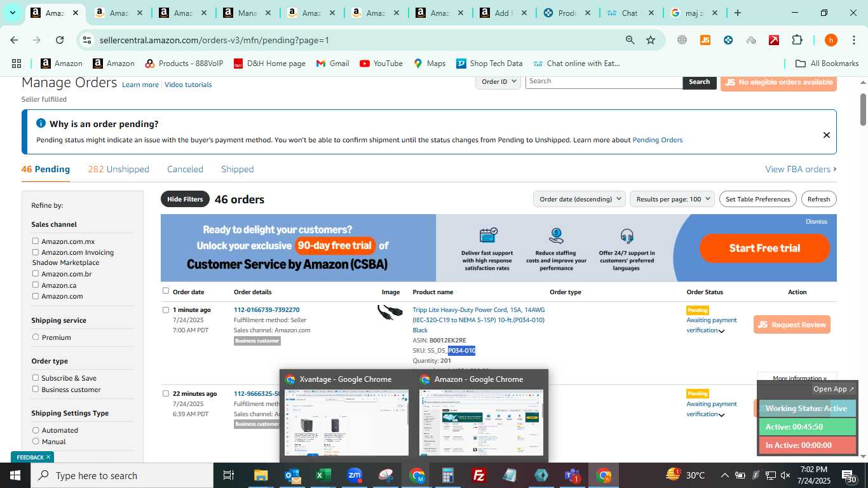
Task: Select the Manual shipping settings radio
Action: point(36,441)
